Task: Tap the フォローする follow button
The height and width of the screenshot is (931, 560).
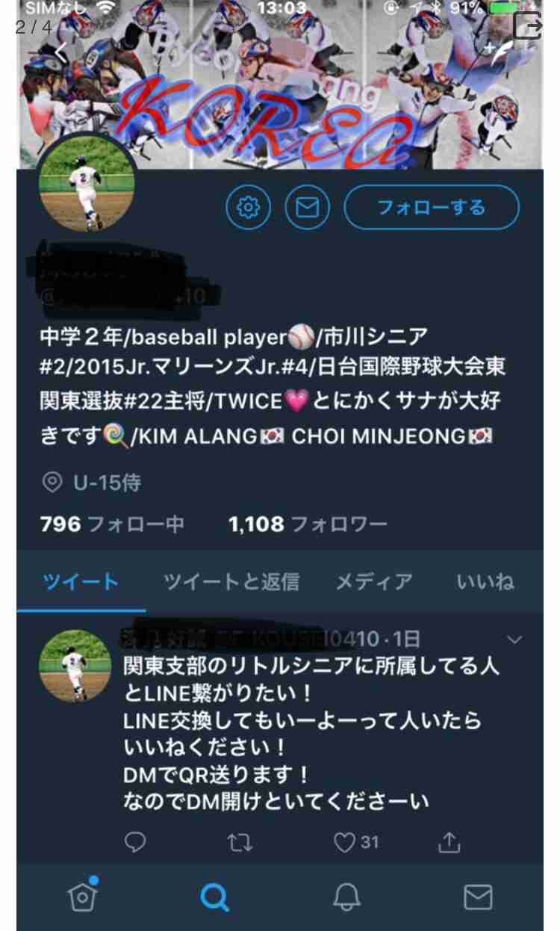Action: [x=432, y=207]
